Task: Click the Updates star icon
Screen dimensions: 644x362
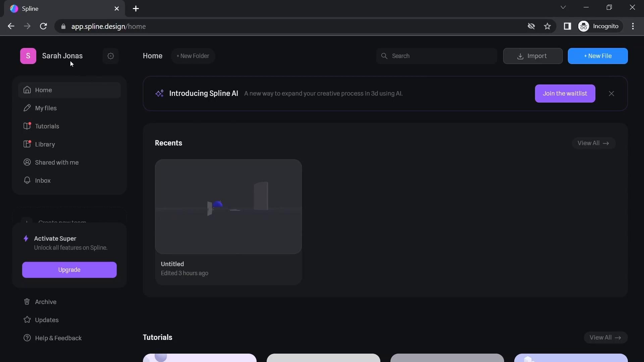Action: (x=27, y=320)
